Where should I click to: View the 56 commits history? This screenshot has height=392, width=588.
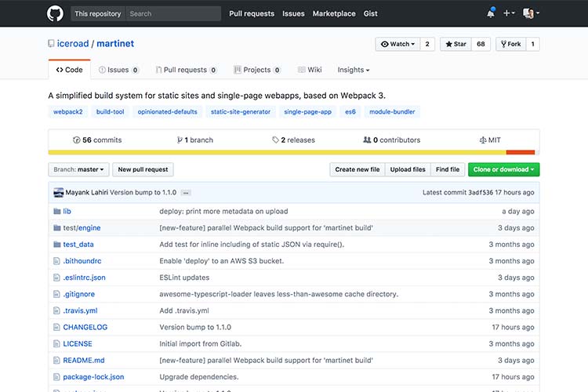coord(97,140)
